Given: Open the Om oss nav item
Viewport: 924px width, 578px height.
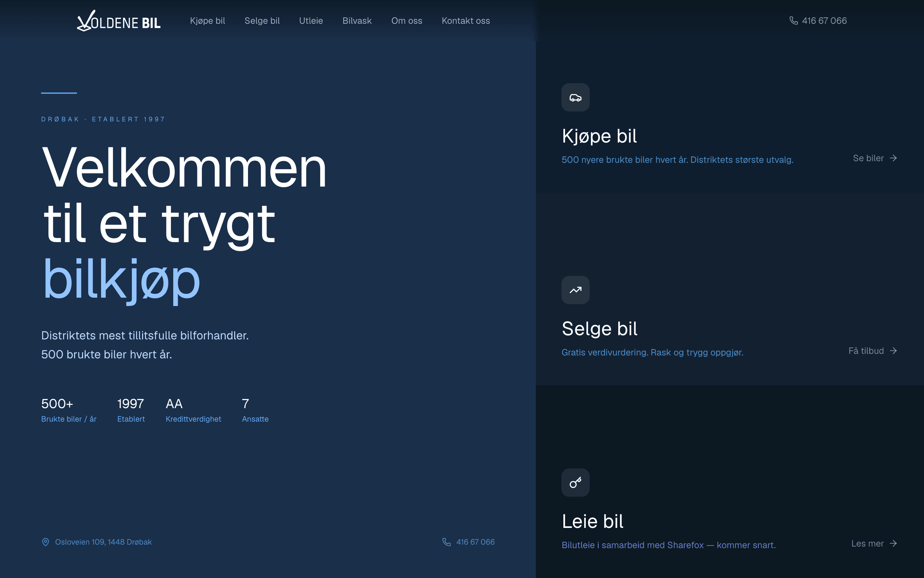Looking at the screenshot, I should (x=406, y=21).
